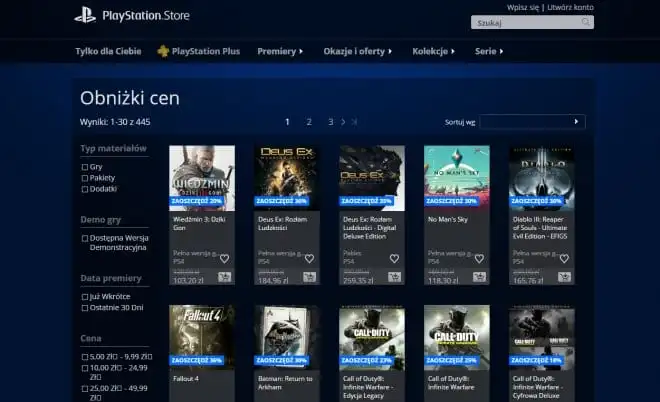
Task: Open the Sortuj wg dropdown
Action: 532,122
